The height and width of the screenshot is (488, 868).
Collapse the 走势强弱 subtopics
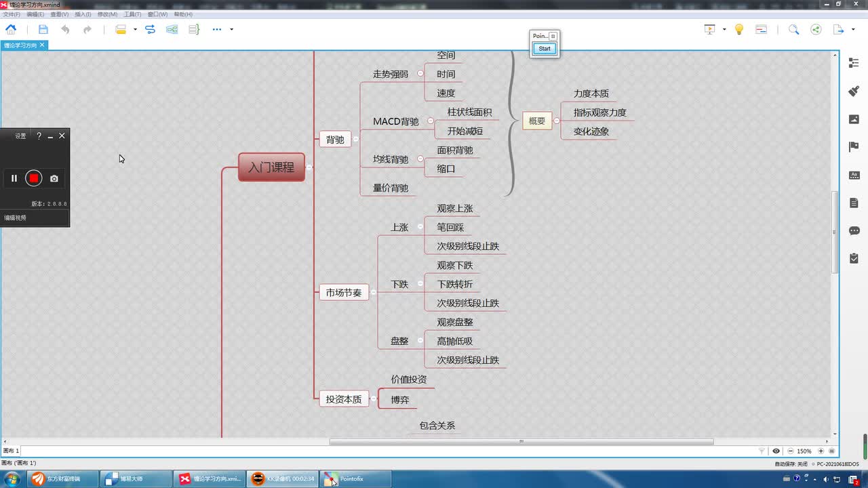pyautogui.click(x=420, y=74)
